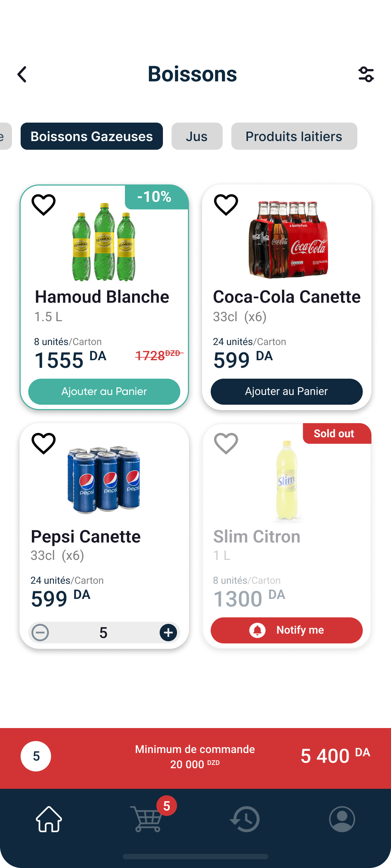Open the Coca-Cola Canette product image
This screenshot has height=868, width=391.
click(289, 240)
